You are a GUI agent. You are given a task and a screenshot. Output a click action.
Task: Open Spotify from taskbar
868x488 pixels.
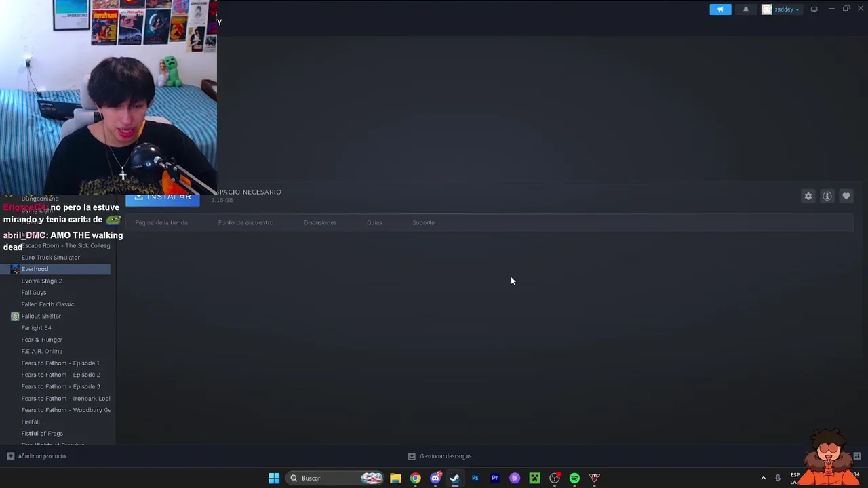coord(574,478)
